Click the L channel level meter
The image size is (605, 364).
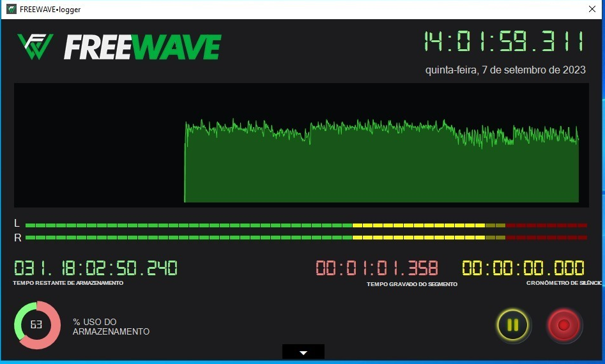pos(307,225)
